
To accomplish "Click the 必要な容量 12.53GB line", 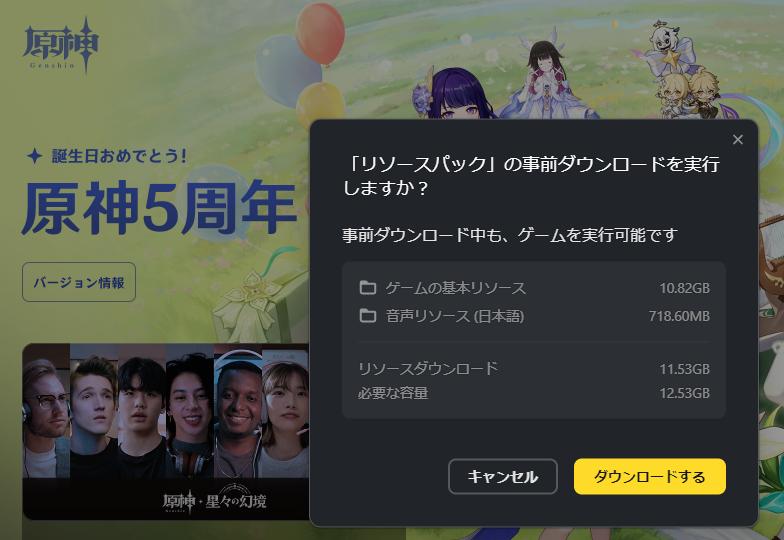I will (x=534, y=393).
